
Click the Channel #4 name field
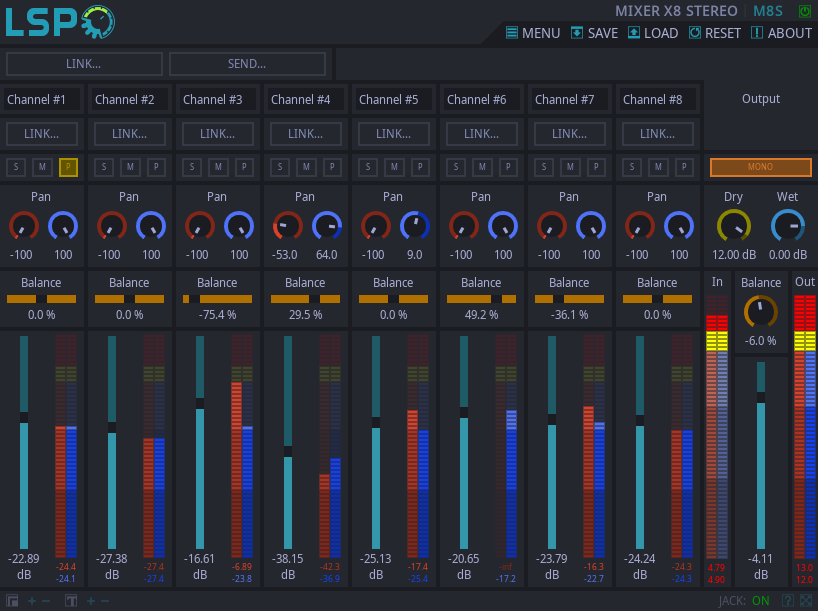click(x=306, y=100)
